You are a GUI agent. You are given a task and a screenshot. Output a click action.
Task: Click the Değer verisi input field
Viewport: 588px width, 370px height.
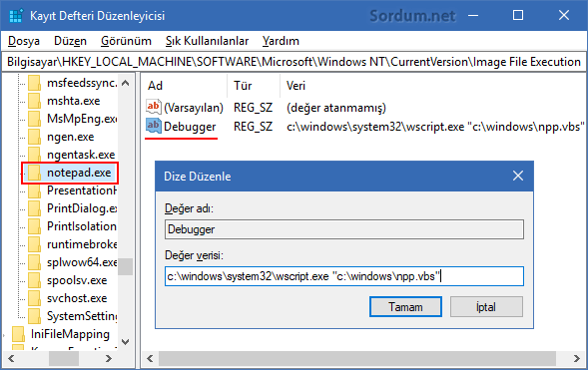[344, 276]
